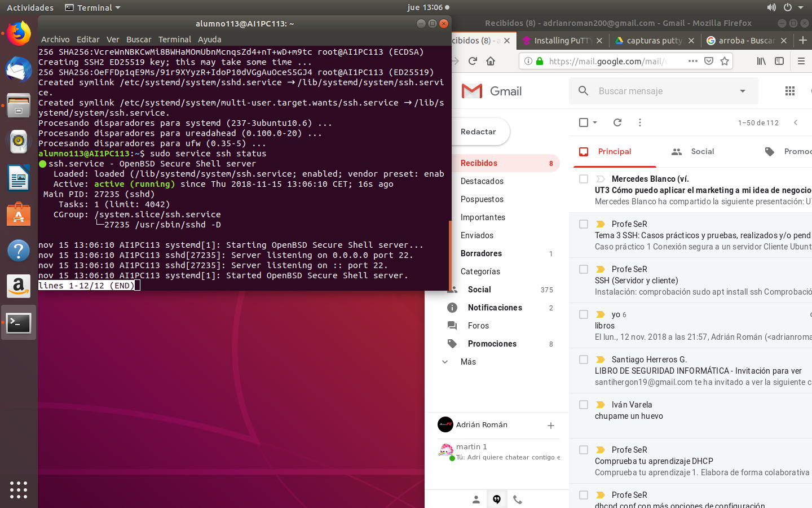Start a new chat plus icon
The width and height of the screenshot is (812, 508).
coord(551,425)
